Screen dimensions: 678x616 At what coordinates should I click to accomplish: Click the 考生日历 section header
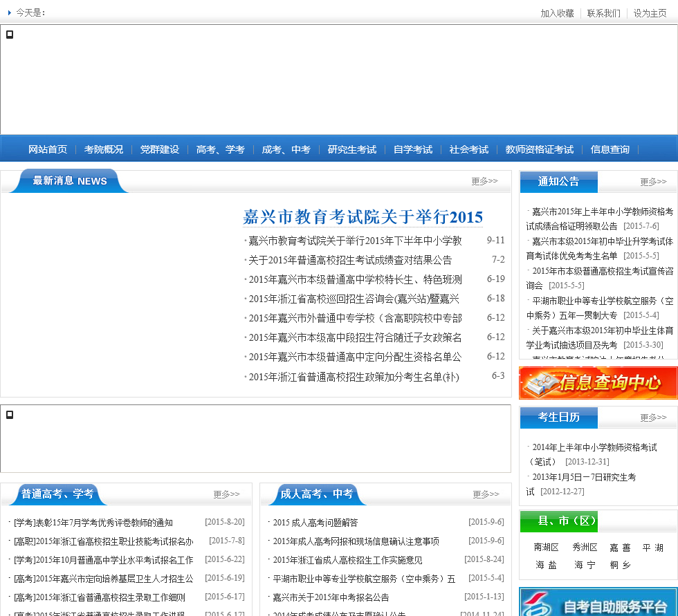(x=558, y=418)
